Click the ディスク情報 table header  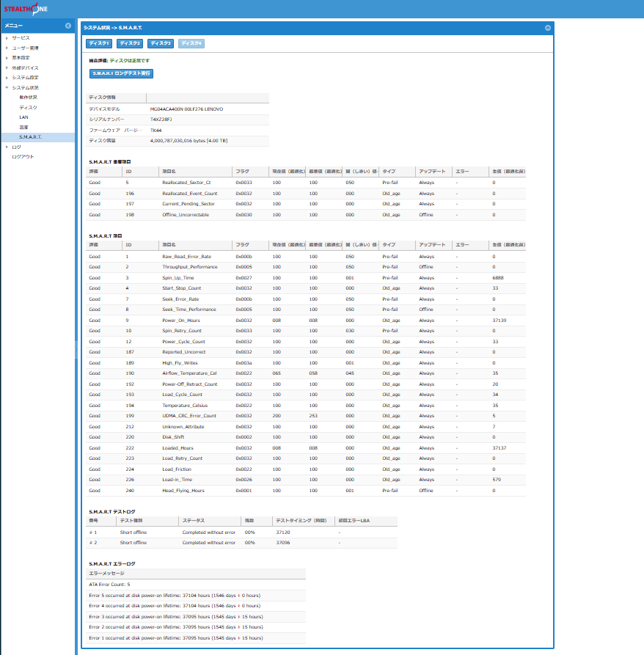click(116, 98)
